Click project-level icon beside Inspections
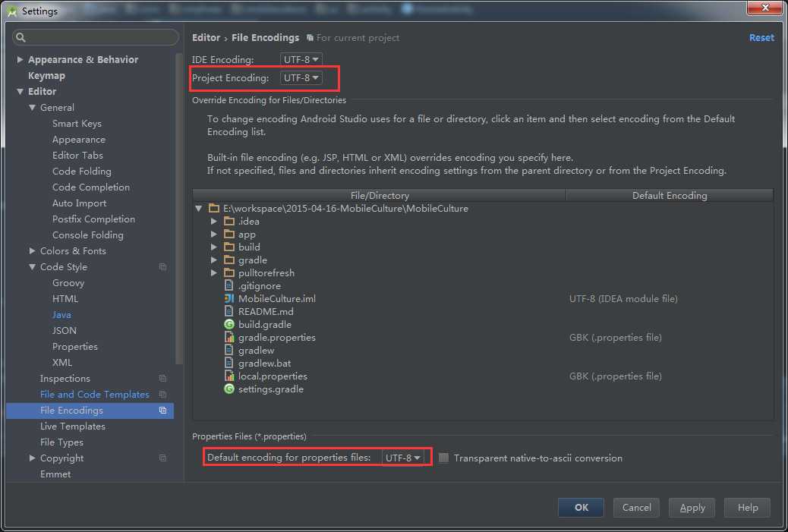This screenshot has width=788, height=532. coord(162,378)
